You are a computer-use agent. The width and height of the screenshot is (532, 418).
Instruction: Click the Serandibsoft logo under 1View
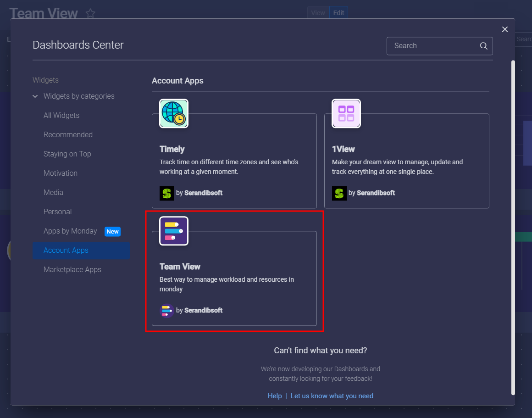pos(339,193)
